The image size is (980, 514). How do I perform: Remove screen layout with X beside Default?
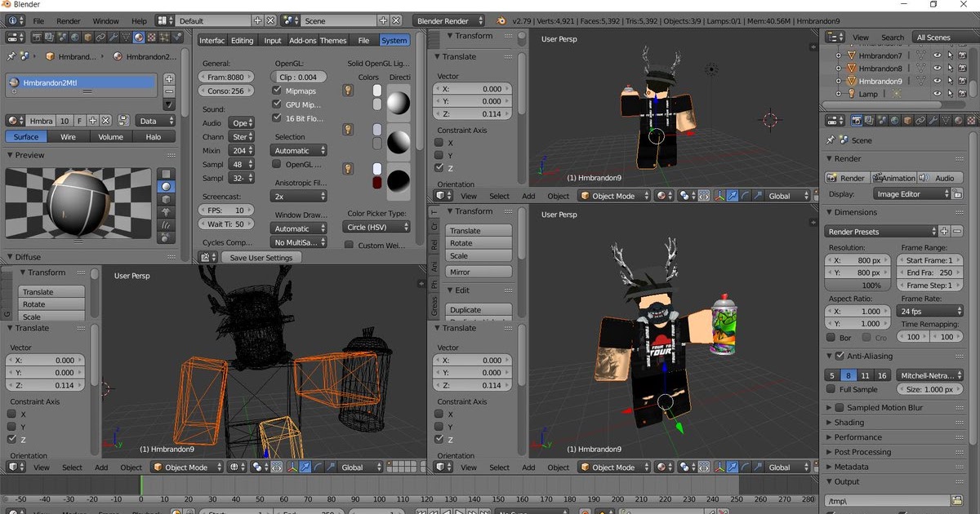270,20
